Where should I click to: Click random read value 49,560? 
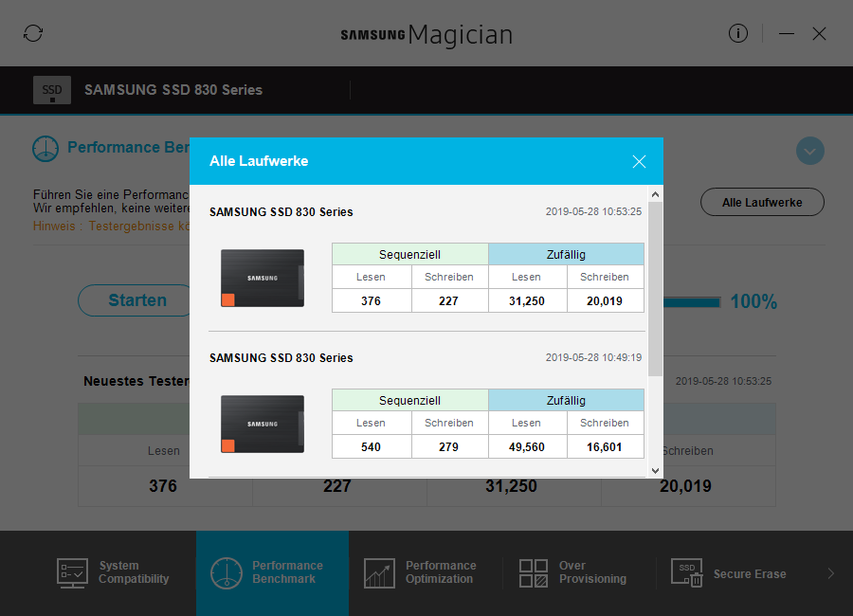[x=527, y=446]
